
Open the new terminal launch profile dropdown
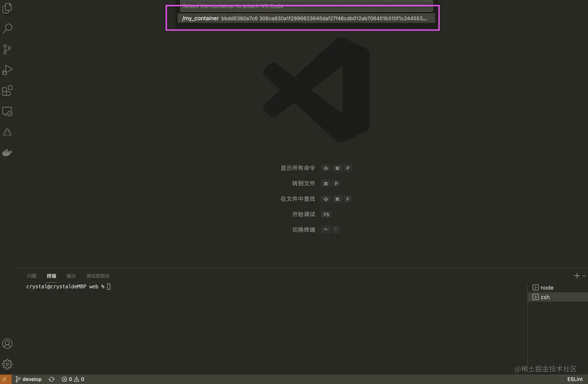(x=584, y=276)
